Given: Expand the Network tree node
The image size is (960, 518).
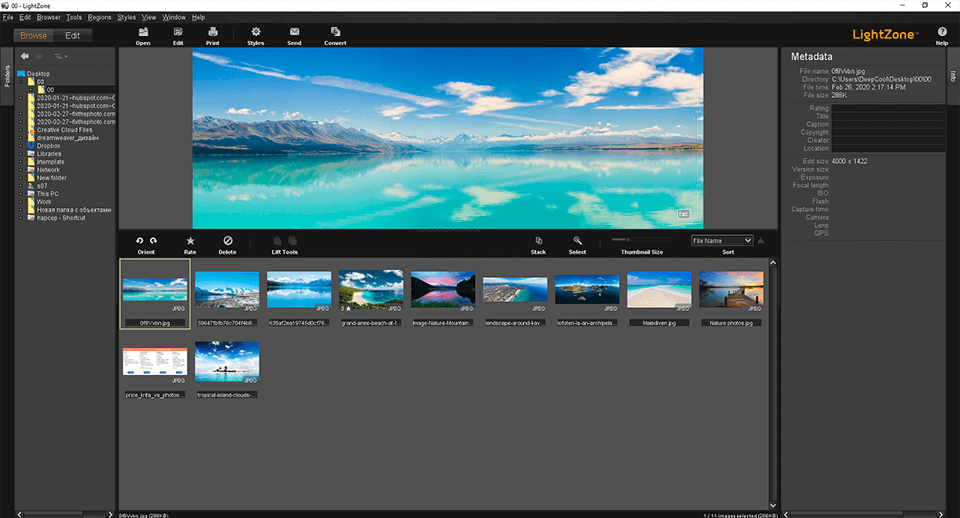Looking at the screenshot, I should (21, 170).
